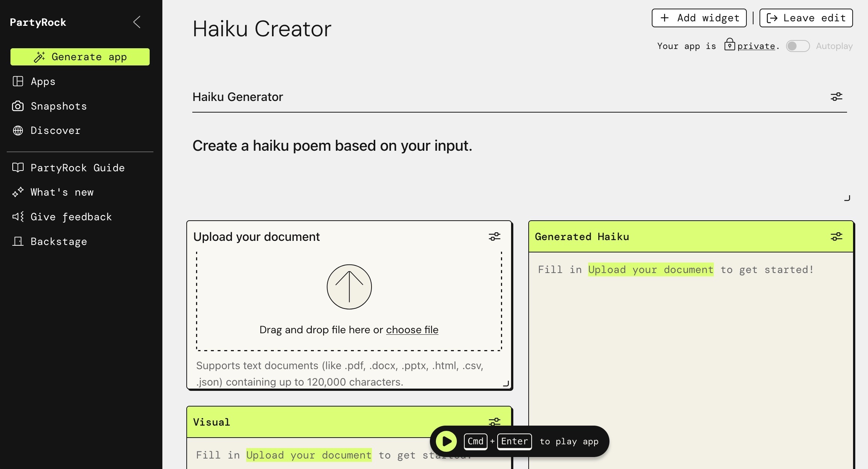Open Generated Haiku widget settings icon
868x469 pixels.
point(836,237)
